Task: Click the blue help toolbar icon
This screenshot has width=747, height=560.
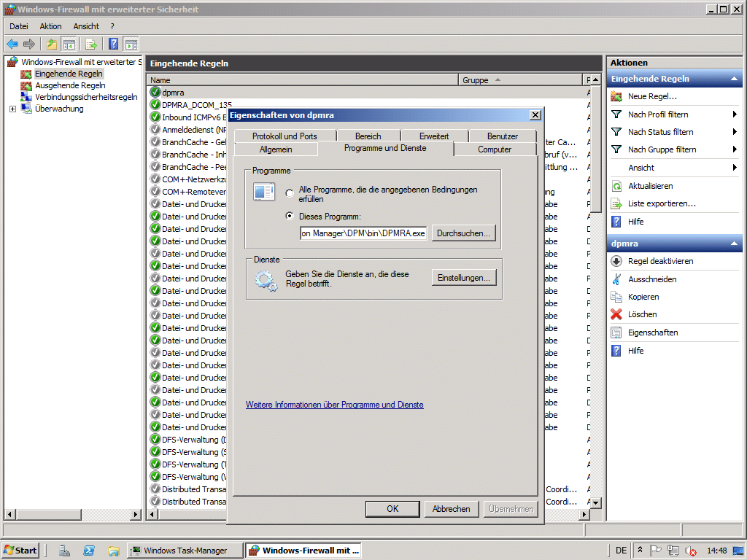Action: coord(113,44)
